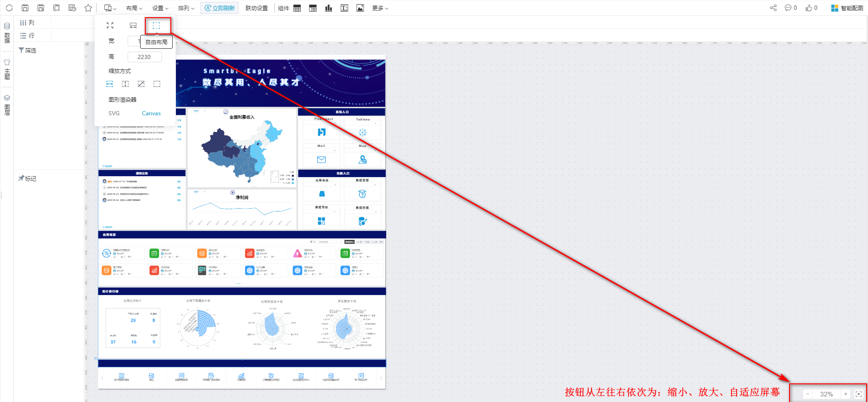Select the full-screen adaptive layout icon

110,26
